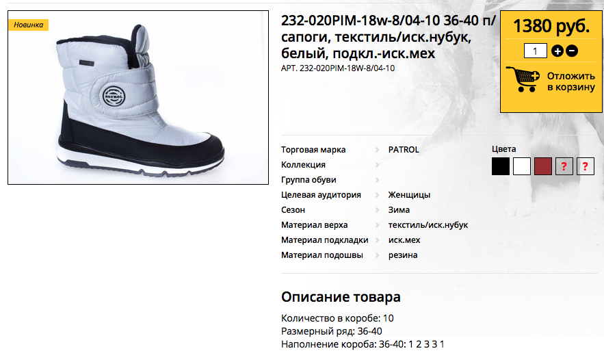Viewport: 604px width, 364px height.
Task: Click the Женщицы audience value
Action: tap(409, 195)
